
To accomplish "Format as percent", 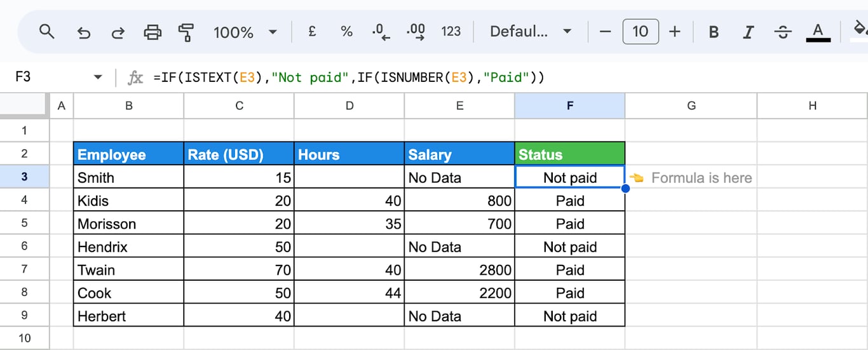I will [346, 31].
